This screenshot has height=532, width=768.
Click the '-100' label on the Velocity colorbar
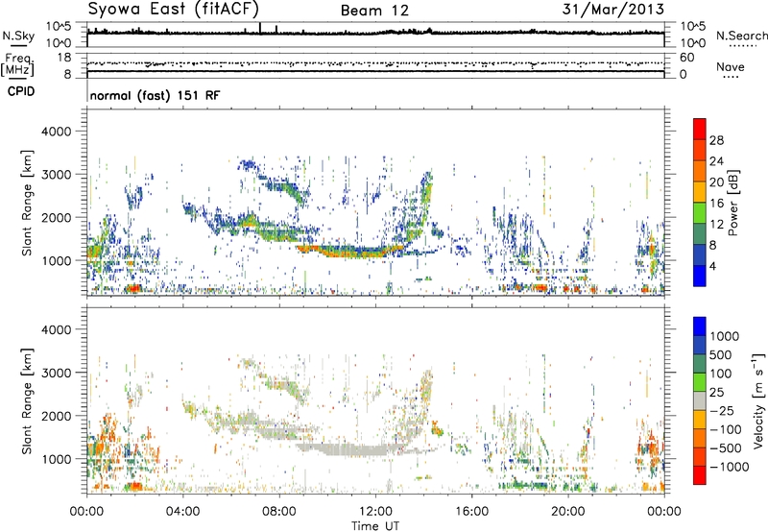click(725, 429)
